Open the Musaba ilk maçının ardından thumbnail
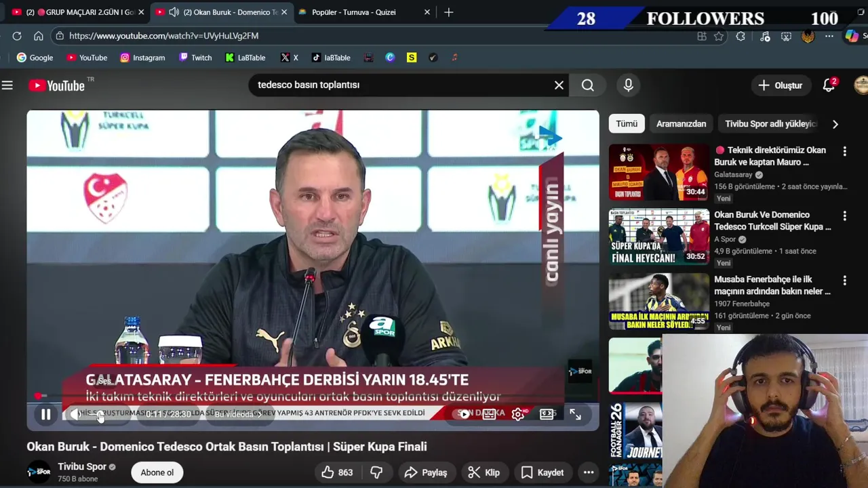Image resolution: width=868 pixels, height=488 pixels. [x=658, y=302]
